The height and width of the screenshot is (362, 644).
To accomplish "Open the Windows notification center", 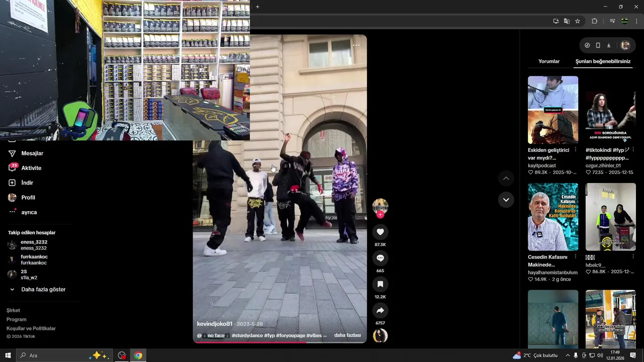I will tap(633, 355).
